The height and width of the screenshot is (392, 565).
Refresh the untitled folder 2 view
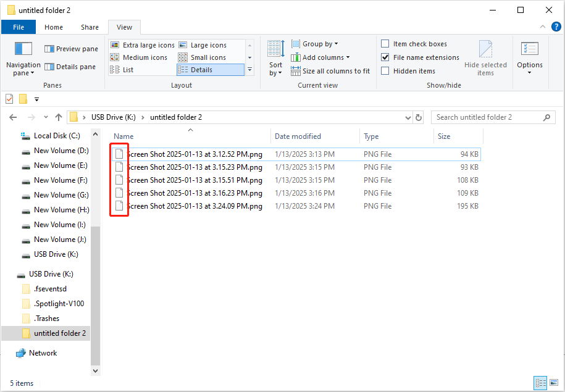418,117
